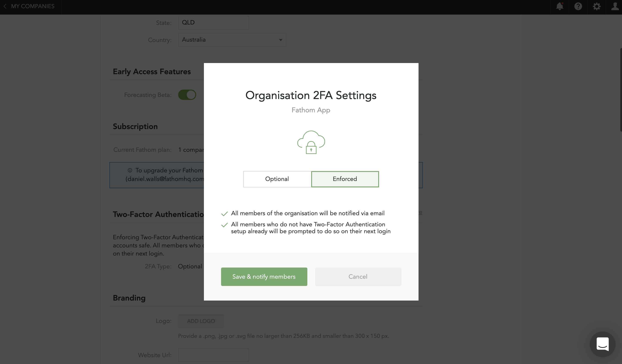Open the settings gear icon
This screenshot has height=364, width=622.
click(597, 6)
